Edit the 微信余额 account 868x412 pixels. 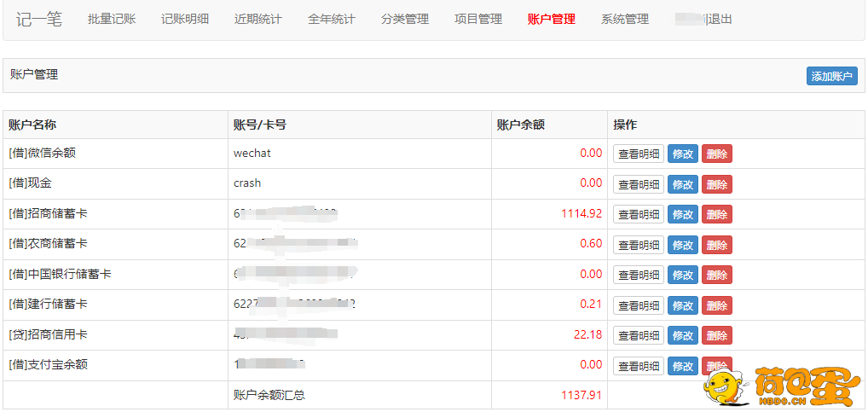pos(683,154)
